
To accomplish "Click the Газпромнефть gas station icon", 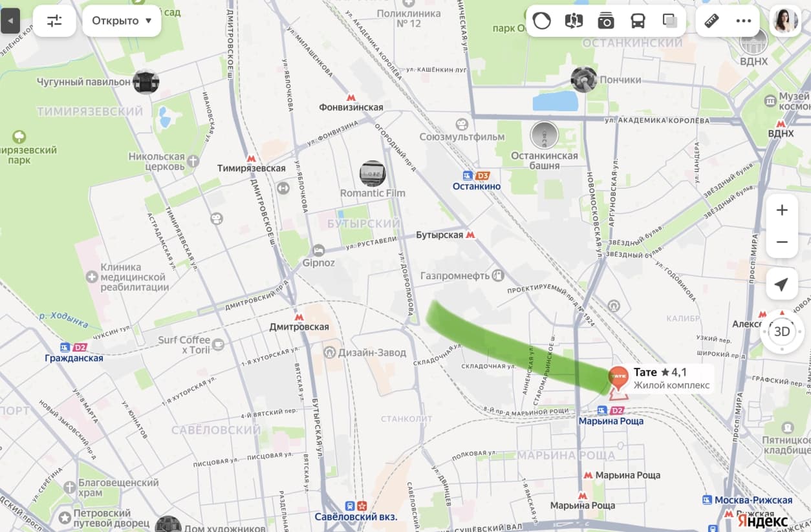I will (x=498, y=276).
